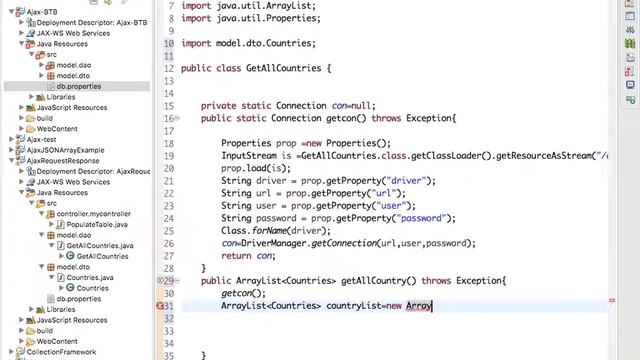640x360 pixels.
Task: Click the Deployment Descriptor: Ajax-BTB icon
Action: (x=31, y=22)
